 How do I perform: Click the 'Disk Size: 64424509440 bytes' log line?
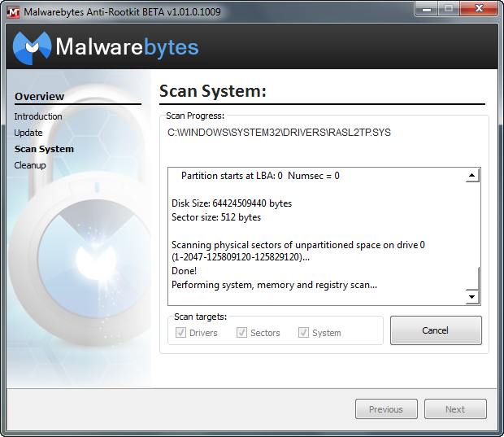[x=232, y=203]
